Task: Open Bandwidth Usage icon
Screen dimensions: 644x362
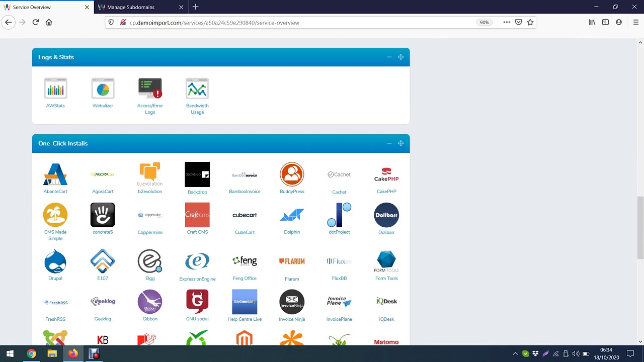Action: tap(197, 88)
